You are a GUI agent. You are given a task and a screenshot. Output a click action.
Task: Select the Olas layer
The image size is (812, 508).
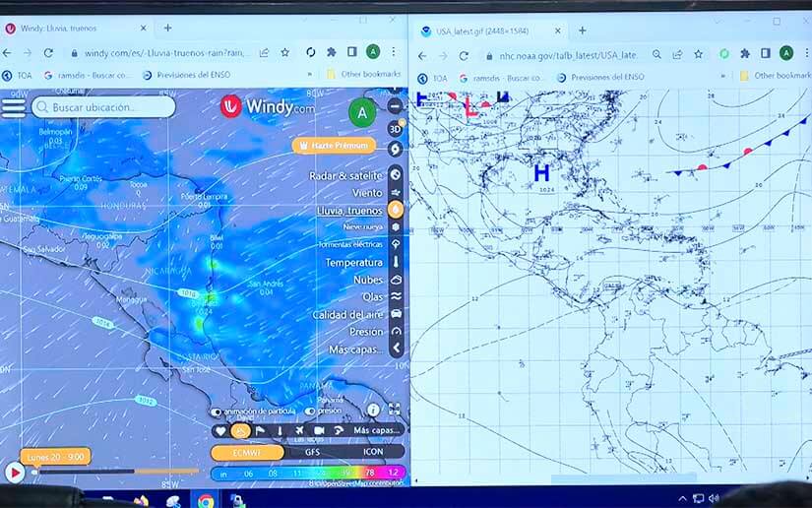point(372,297)
